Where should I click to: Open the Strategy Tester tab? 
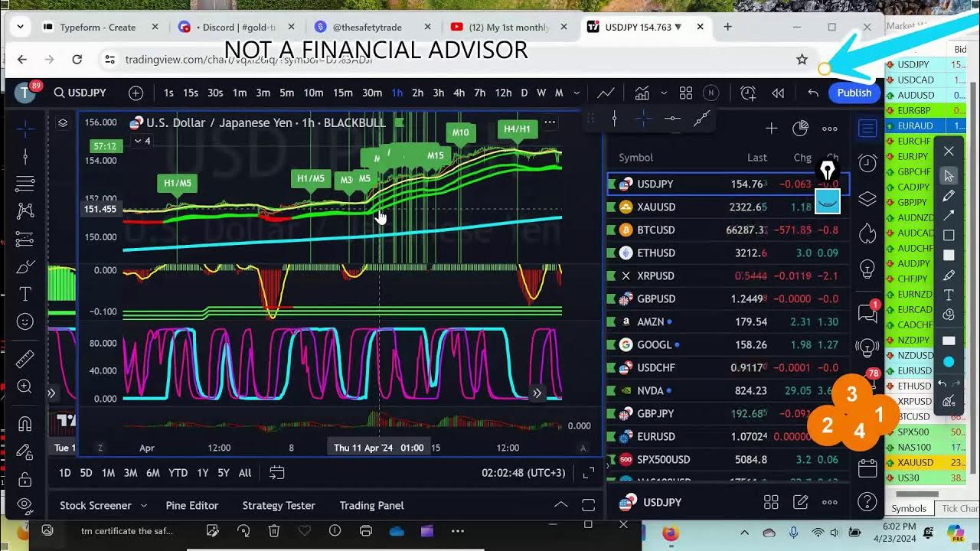tap(279, 505)
